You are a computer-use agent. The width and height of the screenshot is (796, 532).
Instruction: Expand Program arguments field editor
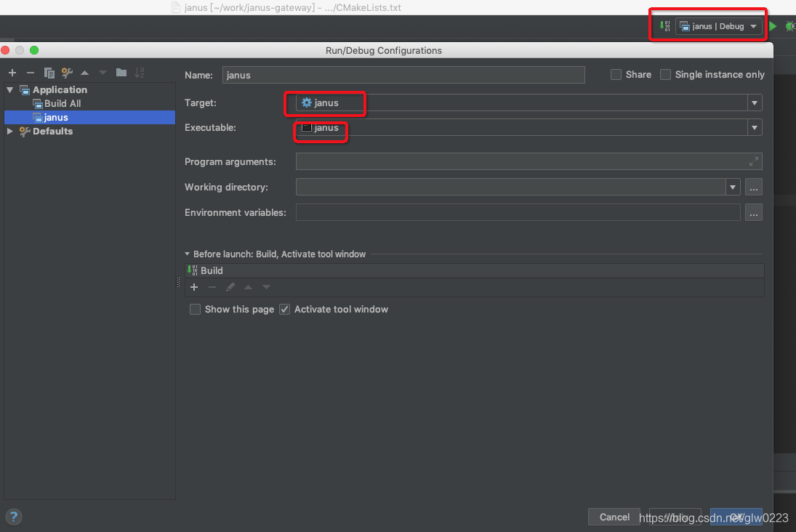(x=753, y=161)
